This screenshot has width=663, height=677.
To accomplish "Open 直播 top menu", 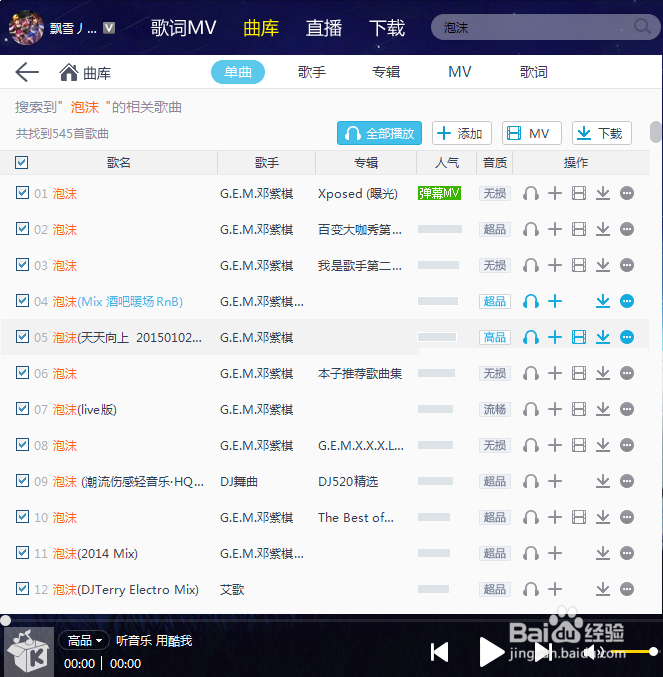I will pos(324,28).
